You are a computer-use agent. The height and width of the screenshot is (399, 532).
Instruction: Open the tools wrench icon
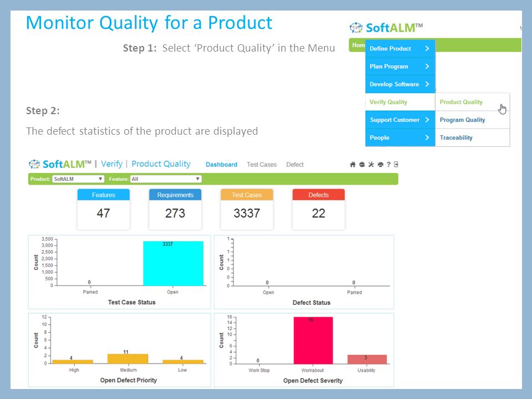pos(371,165)
